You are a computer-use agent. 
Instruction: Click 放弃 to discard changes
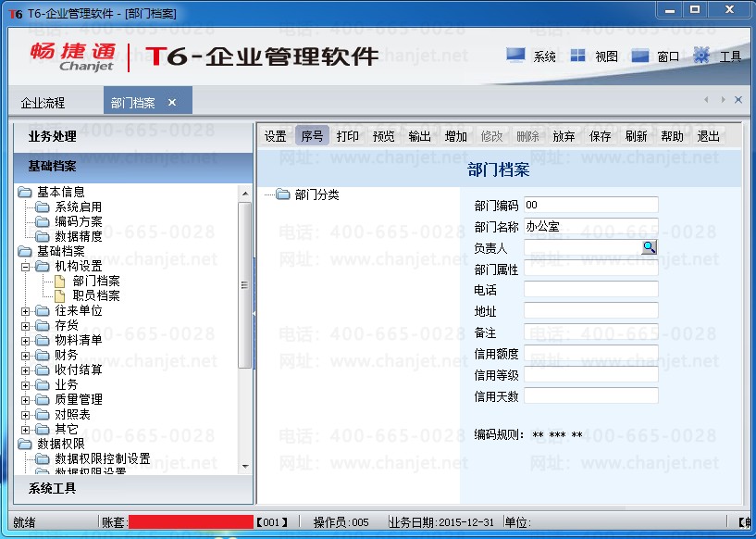(564, 136)
